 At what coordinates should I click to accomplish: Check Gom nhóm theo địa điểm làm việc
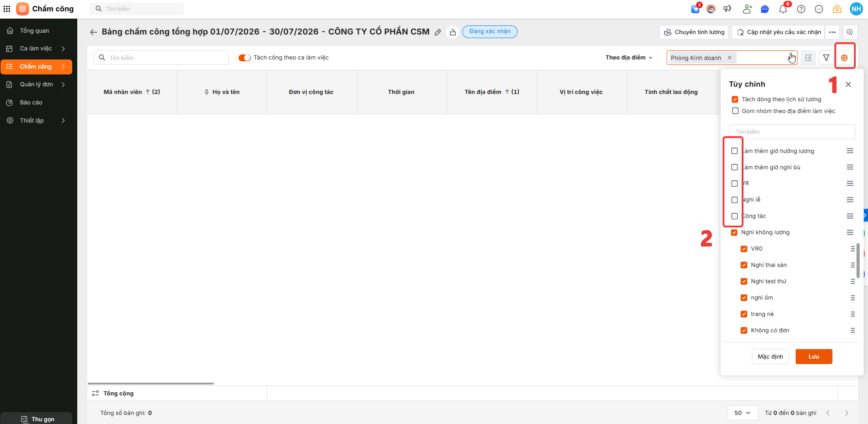click(735, 111)
